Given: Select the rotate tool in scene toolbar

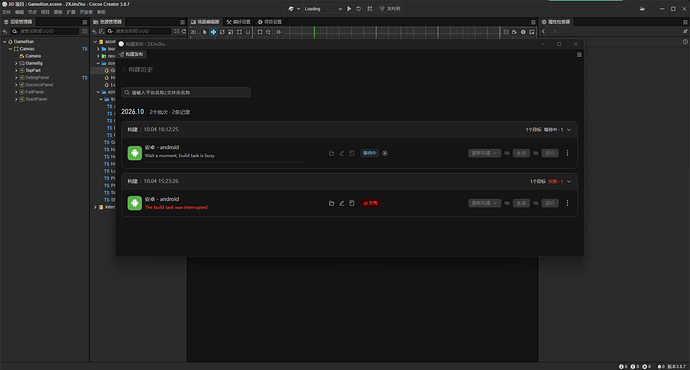Looking at the screenshot, I should coord(222,32).
